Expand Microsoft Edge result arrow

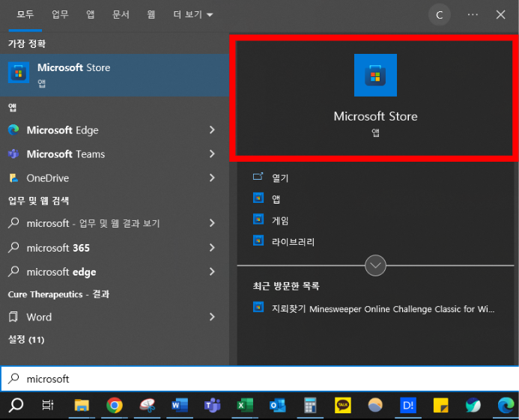212,130
